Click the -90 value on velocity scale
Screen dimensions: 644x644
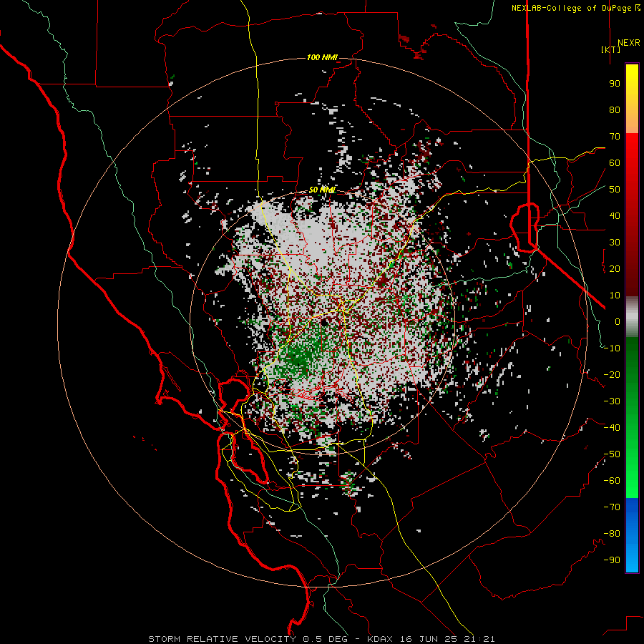pyautogui.click(x=612, y=560)
